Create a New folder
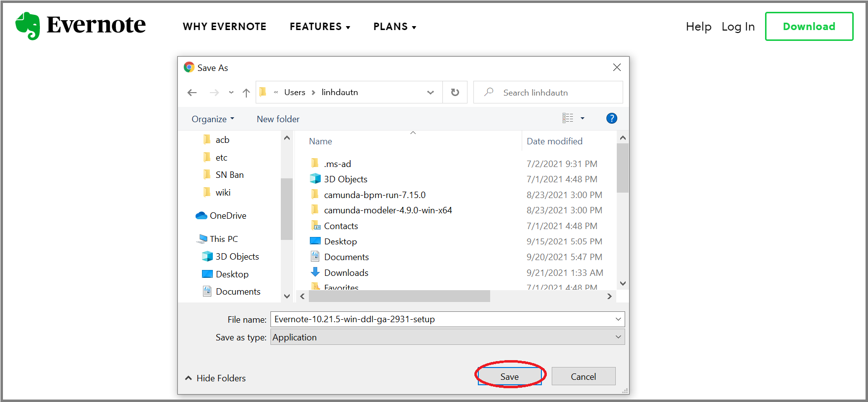 278,119
